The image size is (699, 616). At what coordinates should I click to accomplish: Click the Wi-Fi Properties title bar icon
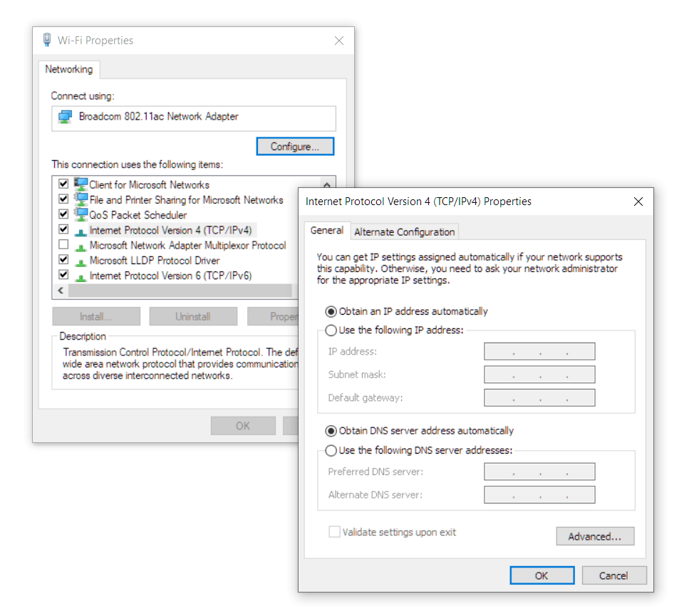pyautogui.click(x=46, y=40)
